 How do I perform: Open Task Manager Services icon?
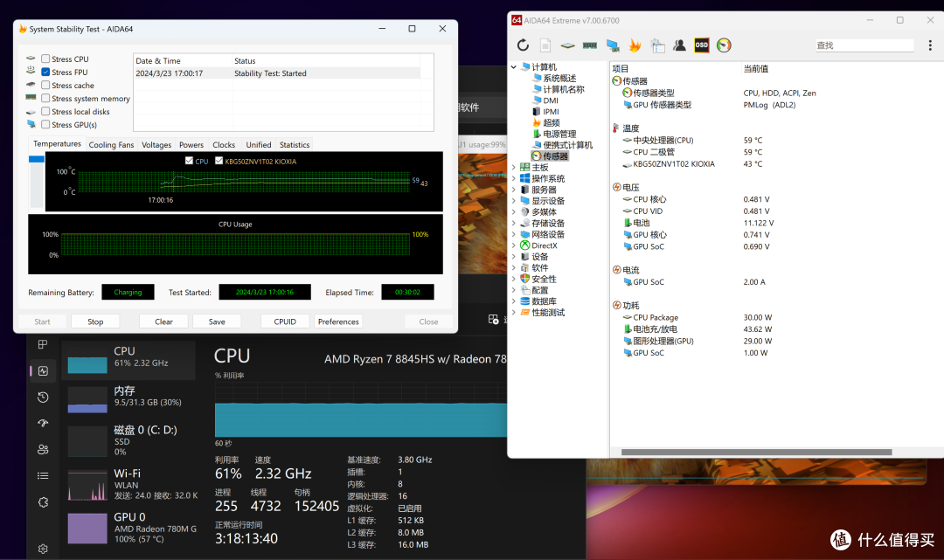click(x=43, y=502)
